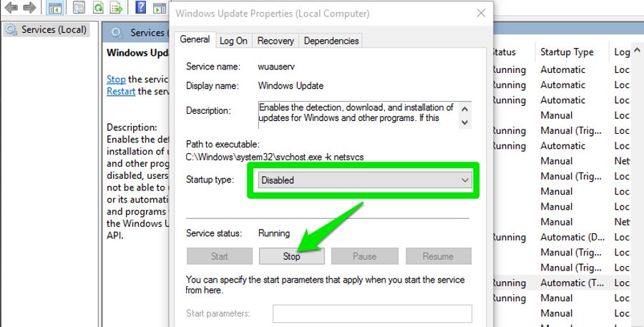644x327 pixels.
Task: Open Properties from the Services toolbar
Action: pyautogui.click(x=79, y=7)
